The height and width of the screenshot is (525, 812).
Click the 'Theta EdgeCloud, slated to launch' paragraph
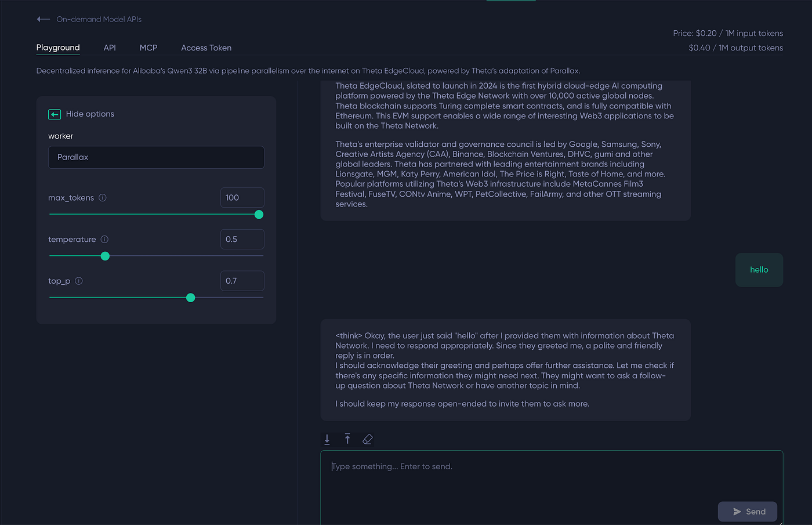pyautogui.click(x=505, y=106)
